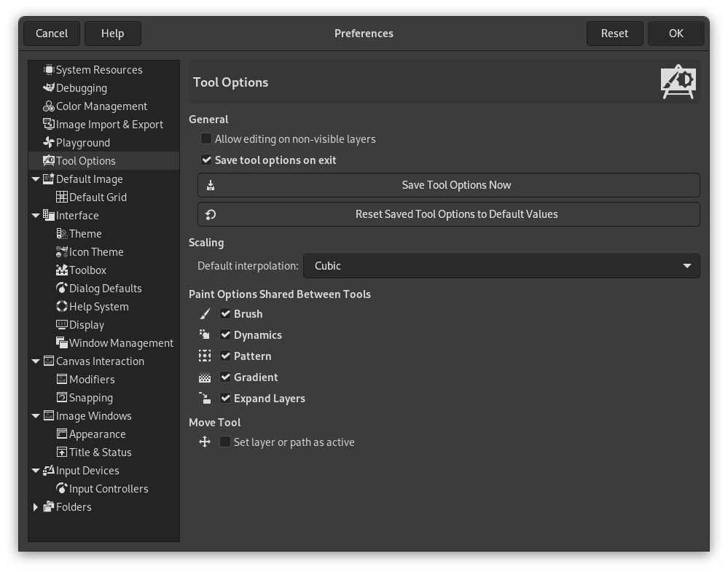Click the Input Controllers icon
This screenshot has height=572, width=728.
click(x=61, y=488)
